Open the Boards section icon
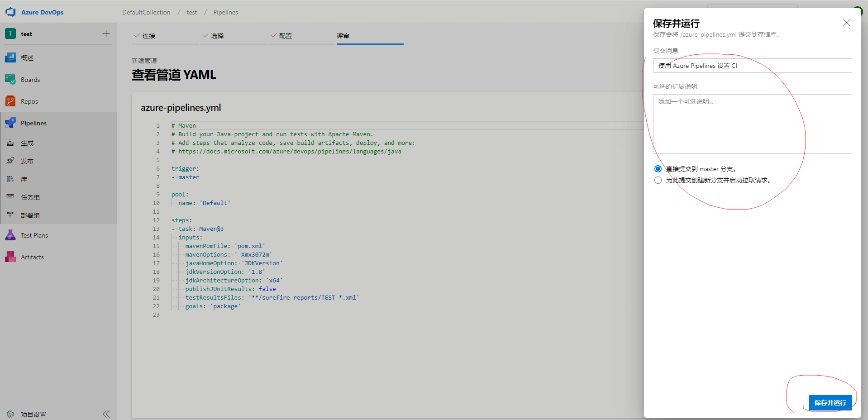 (x=10, y=80)
